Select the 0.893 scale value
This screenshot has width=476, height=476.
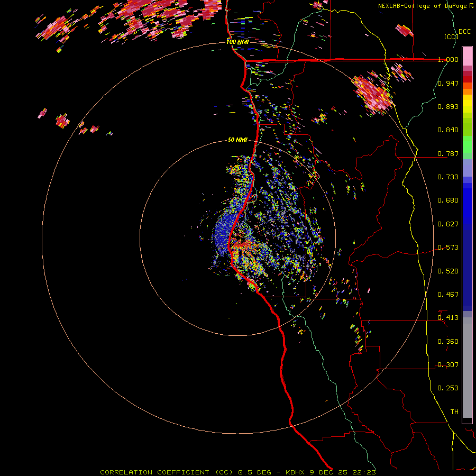[448, 106]
